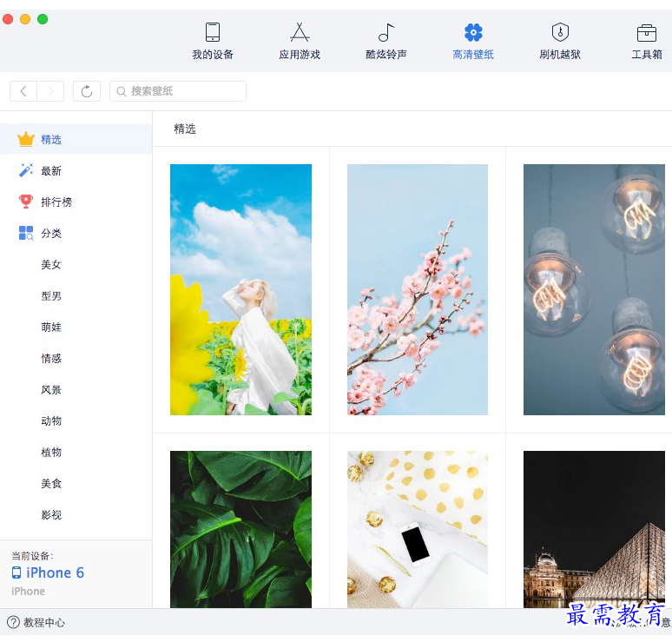
Task: Open the 分类 categories section
Action: (76, 233)
